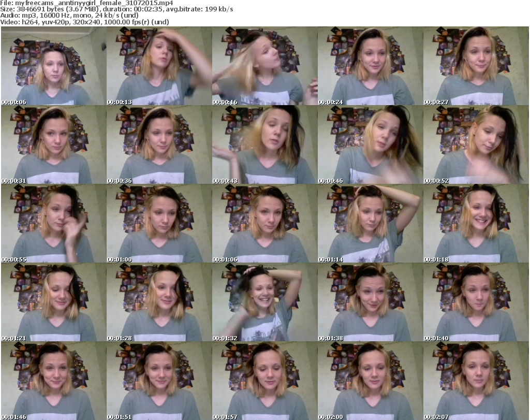The image size is (530, 420).
Task: Select the thumbnail stamped 00:00:16
Action: [264, 66]
